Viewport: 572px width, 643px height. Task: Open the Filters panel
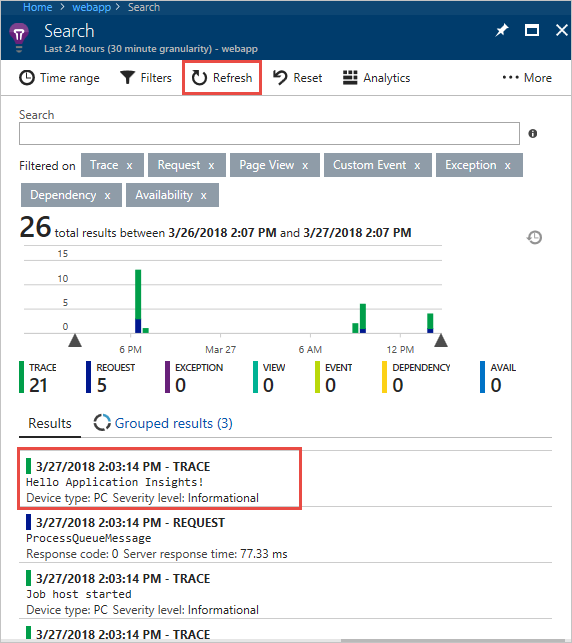coord(146,78)
